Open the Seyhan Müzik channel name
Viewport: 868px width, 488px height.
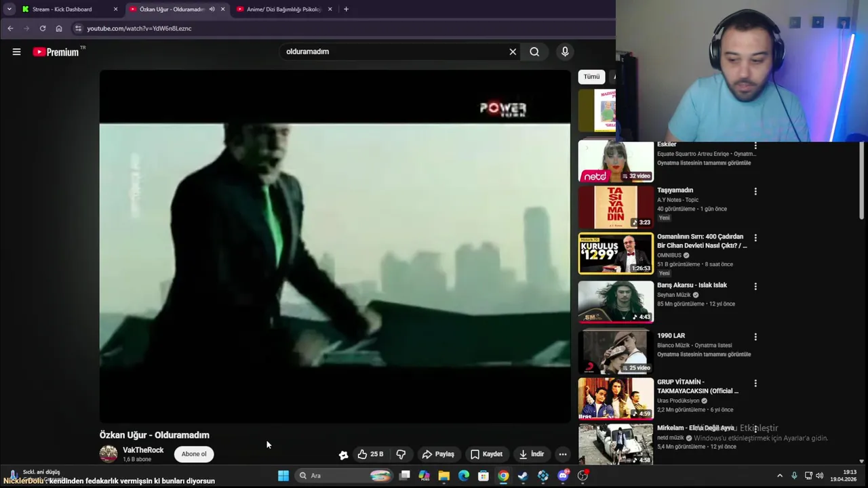click(674, 295)
